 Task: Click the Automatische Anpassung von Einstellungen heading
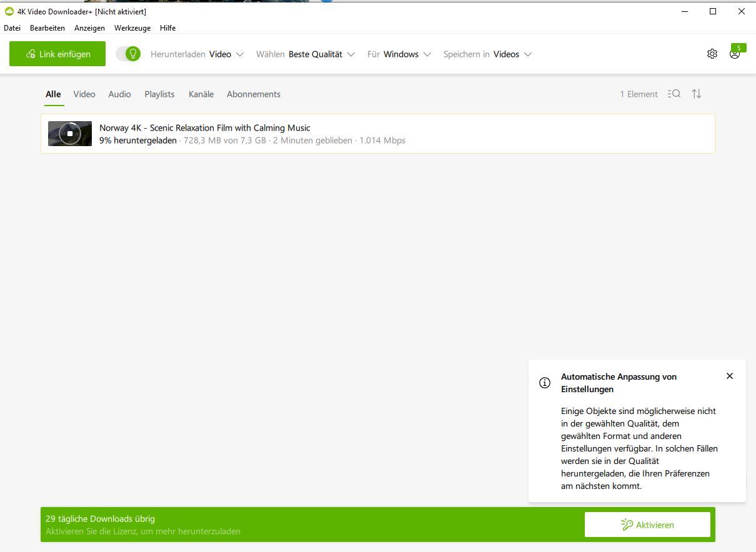(x=619, y=383)
